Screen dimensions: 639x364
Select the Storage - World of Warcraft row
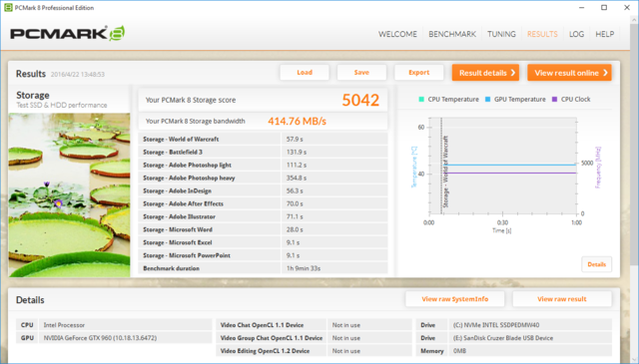pos(263,140)
